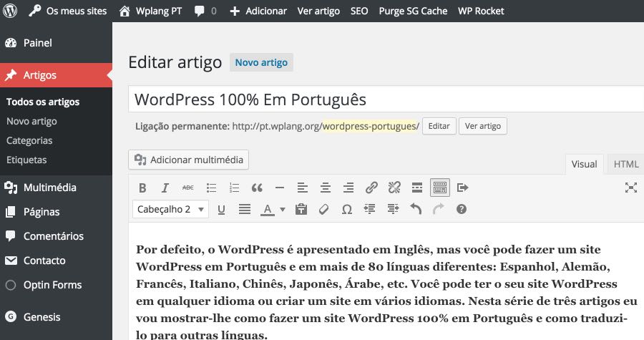
Task: Open the Adicionar new content menu
Action: [258, 11]
